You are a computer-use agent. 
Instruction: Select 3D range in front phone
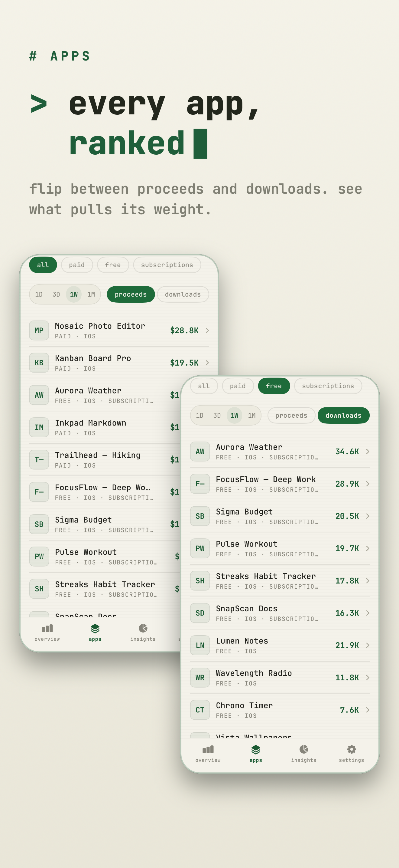coord(217,416)
